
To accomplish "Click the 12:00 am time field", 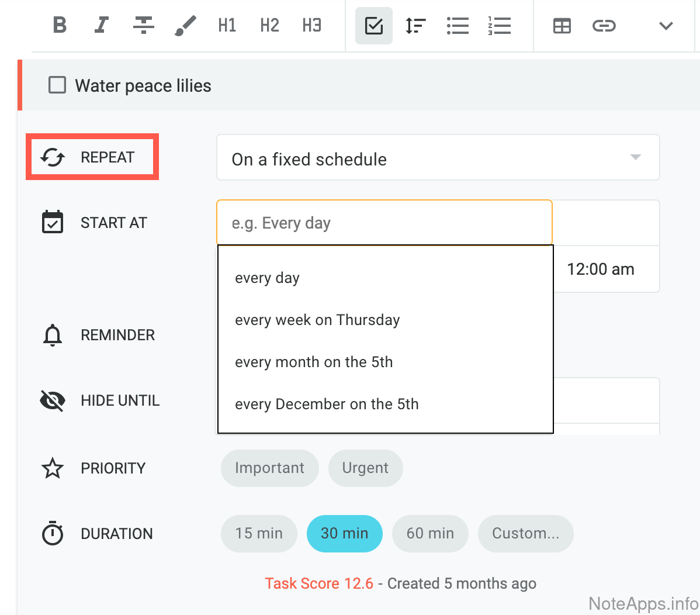I will [x=601, y=270].
